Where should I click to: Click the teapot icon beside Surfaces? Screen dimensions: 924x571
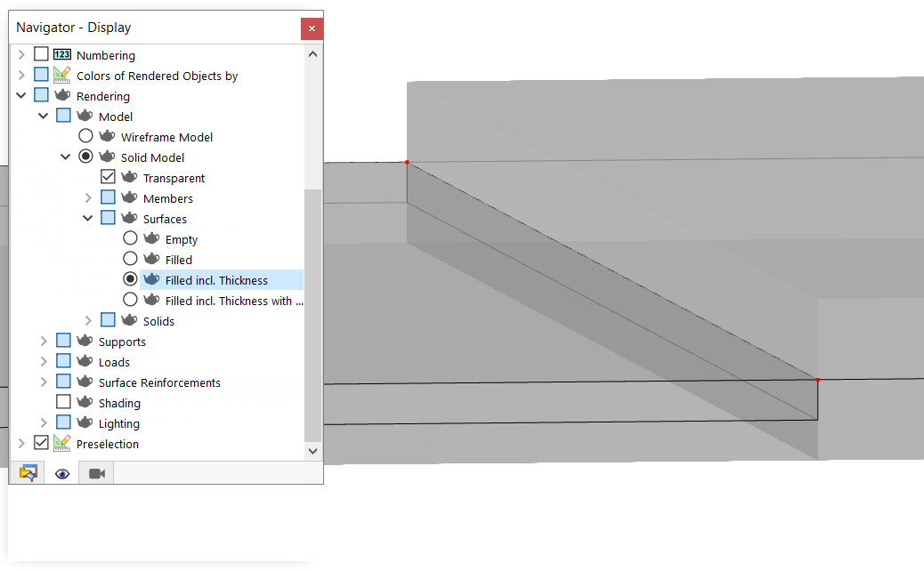click(x=129, y=219)
